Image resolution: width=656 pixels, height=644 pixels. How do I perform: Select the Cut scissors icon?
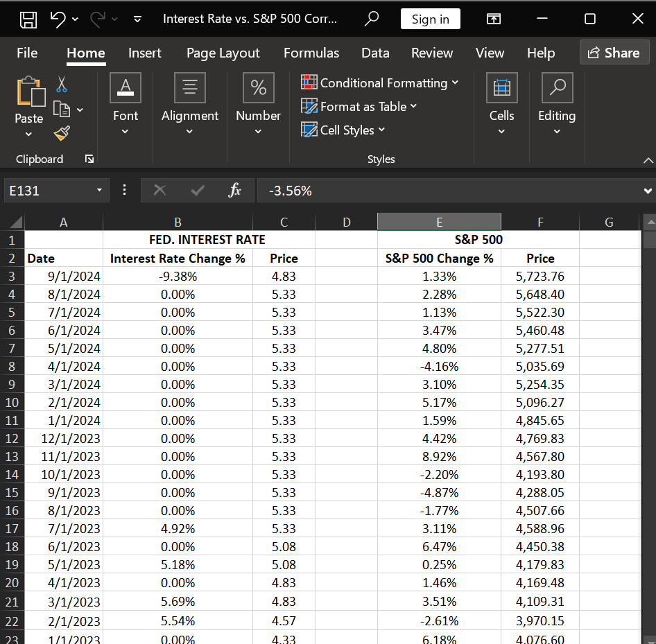point(62,84)
